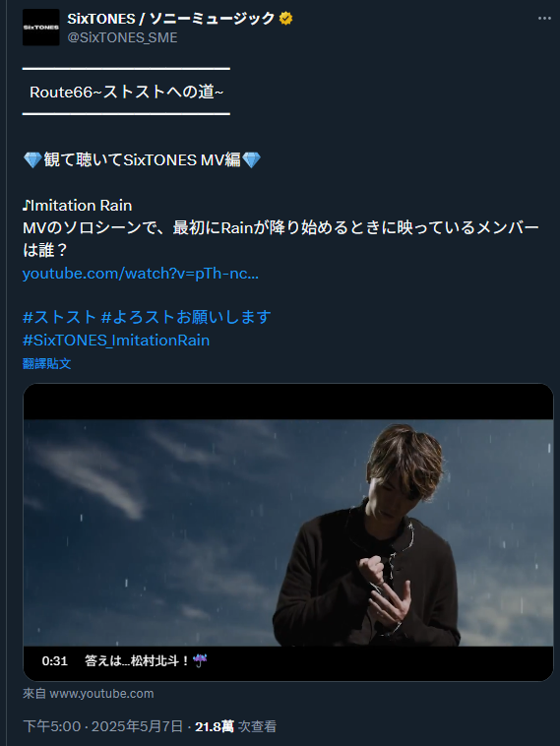The height and width of the screenshot is (746, 560).
Task: Open the three-dot more options menu
Action: pos(544,18)
